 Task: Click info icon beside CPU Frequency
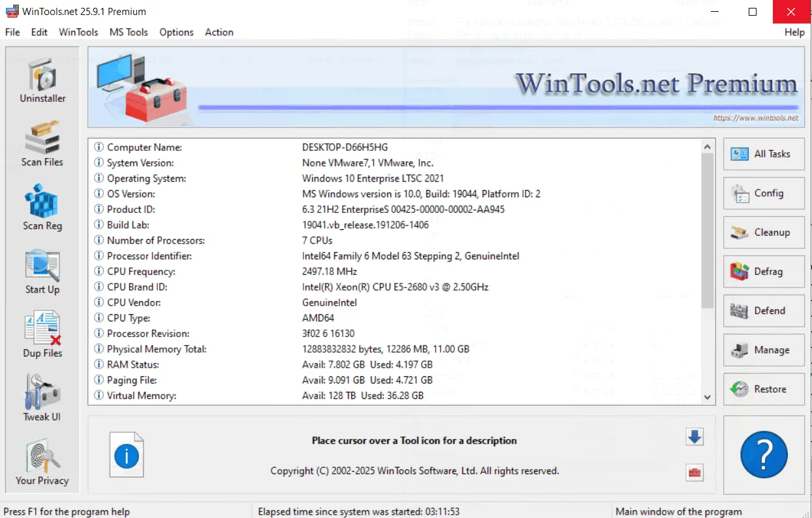(99, 271)
